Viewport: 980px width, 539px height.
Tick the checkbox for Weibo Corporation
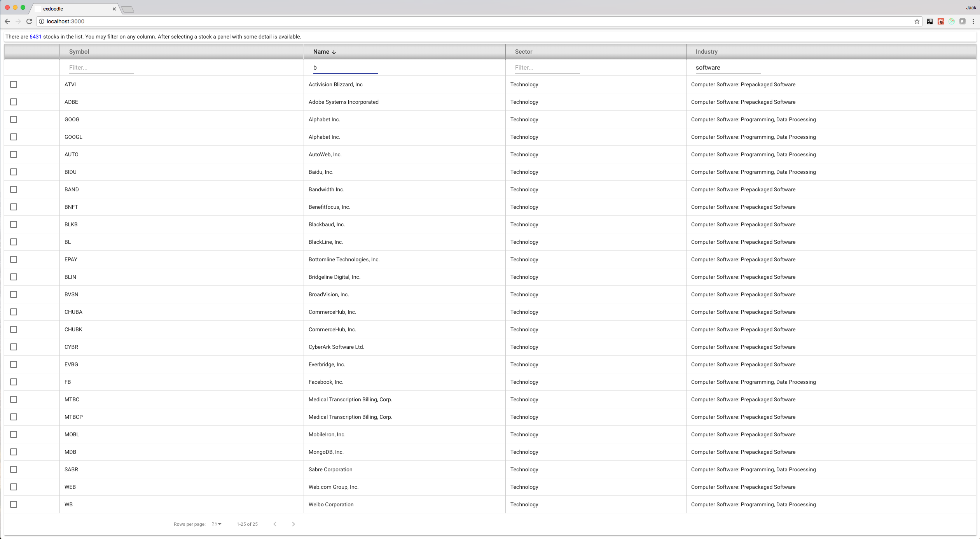tap(14, 504)
